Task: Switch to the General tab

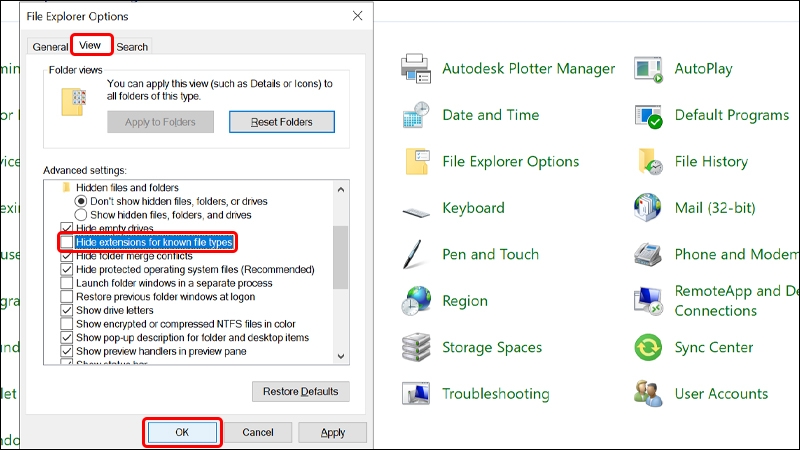Action: pyautogui.click(x=49, y=47)
